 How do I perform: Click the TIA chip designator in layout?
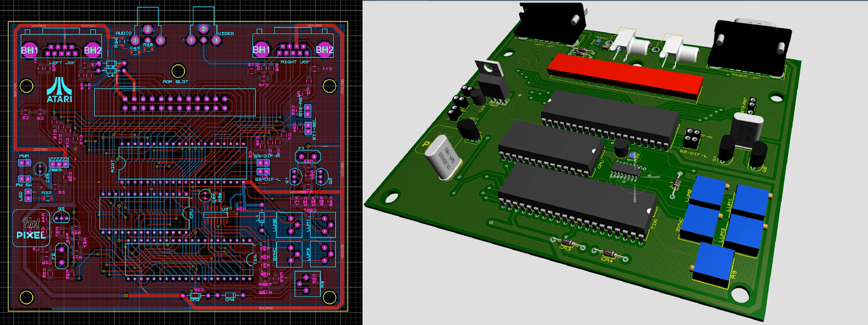(256, 260)
